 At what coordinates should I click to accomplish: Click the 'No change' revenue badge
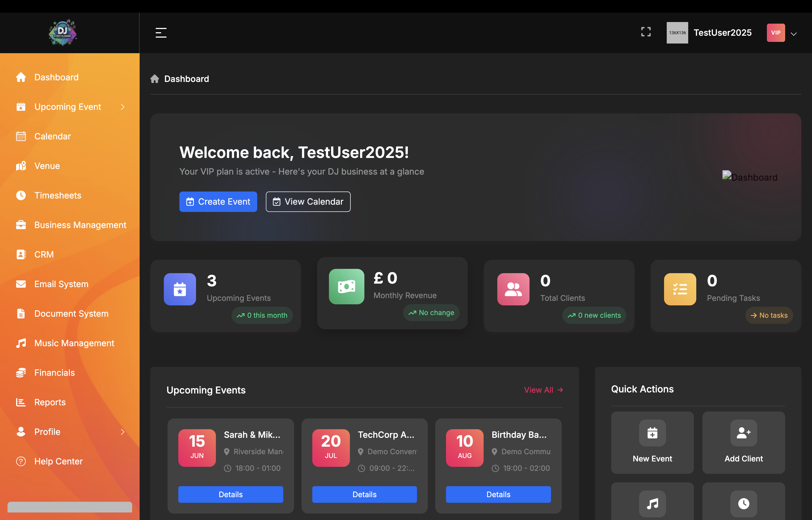tap(431, 313)
